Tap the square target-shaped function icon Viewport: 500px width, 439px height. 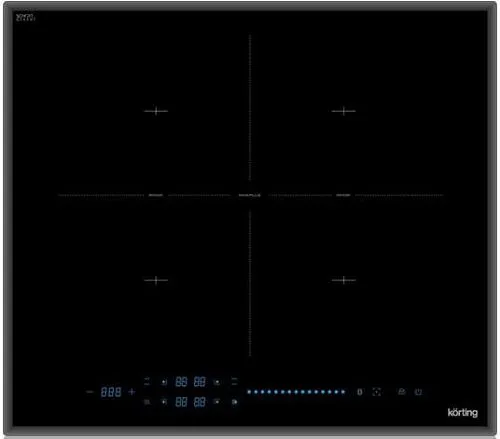[377, 392]
